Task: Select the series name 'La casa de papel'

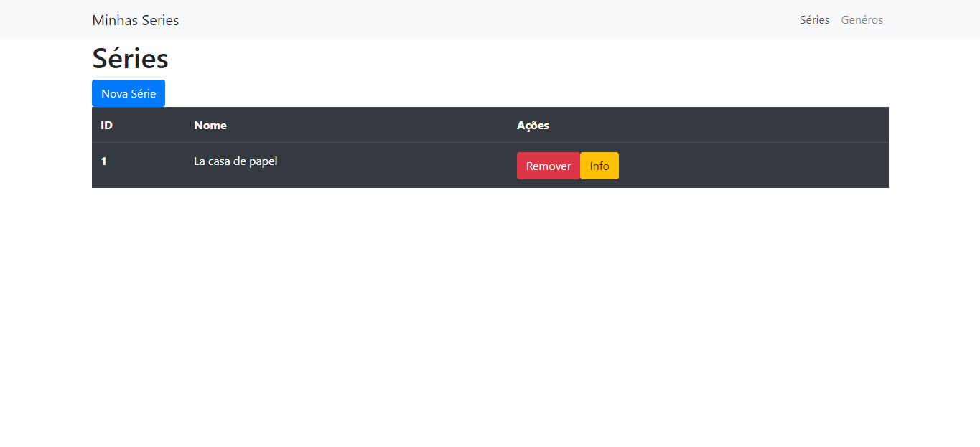Action: tap(235, 161)
